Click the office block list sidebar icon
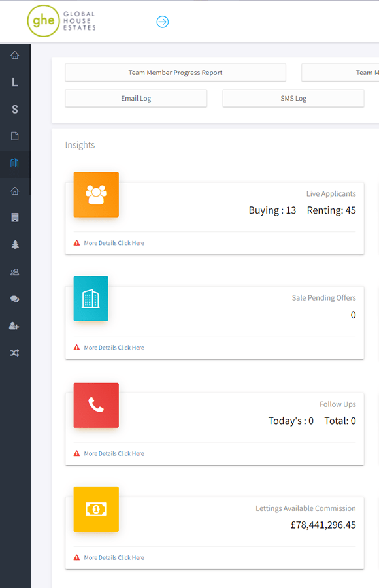 pyautogui.click(x=14, y=218)
